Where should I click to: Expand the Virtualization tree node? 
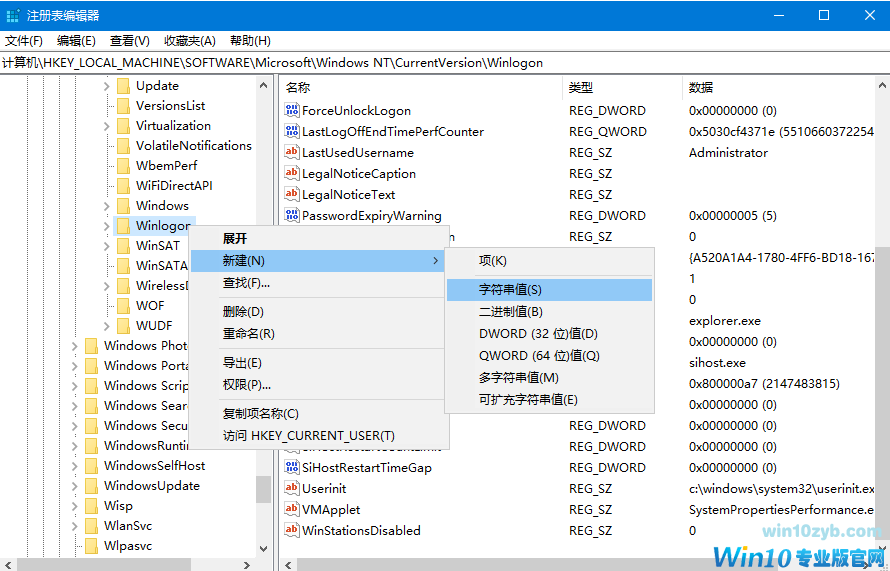point(107,126)
